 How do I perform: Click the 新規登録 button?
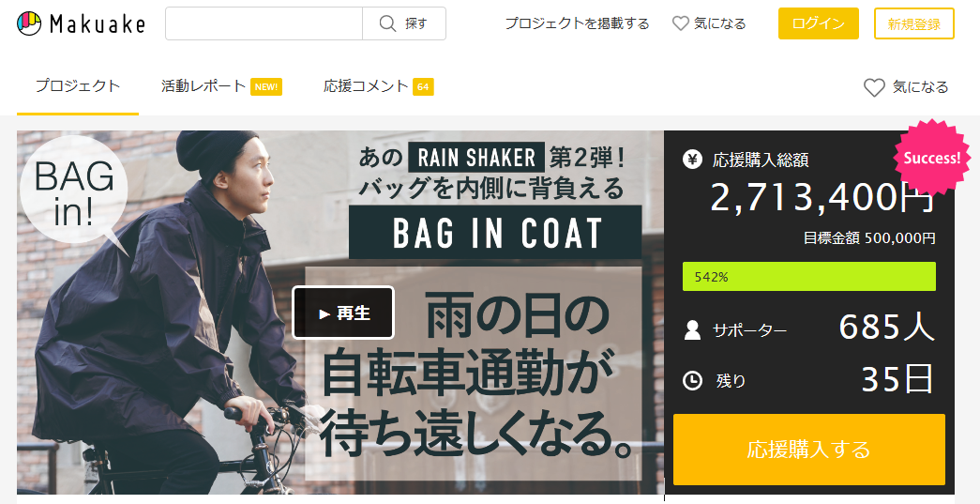click(x=913, y=23)
